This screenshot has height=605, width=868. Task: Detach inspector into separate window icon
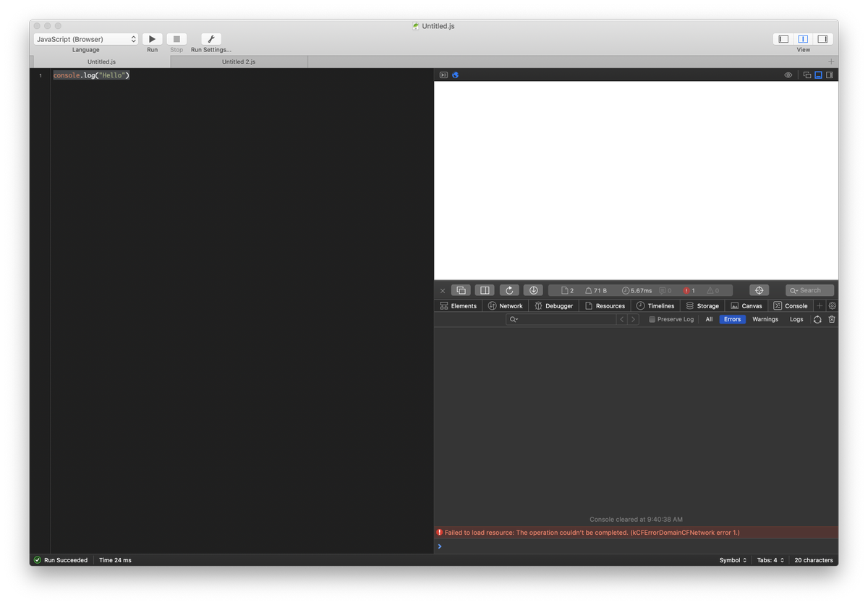807,75
